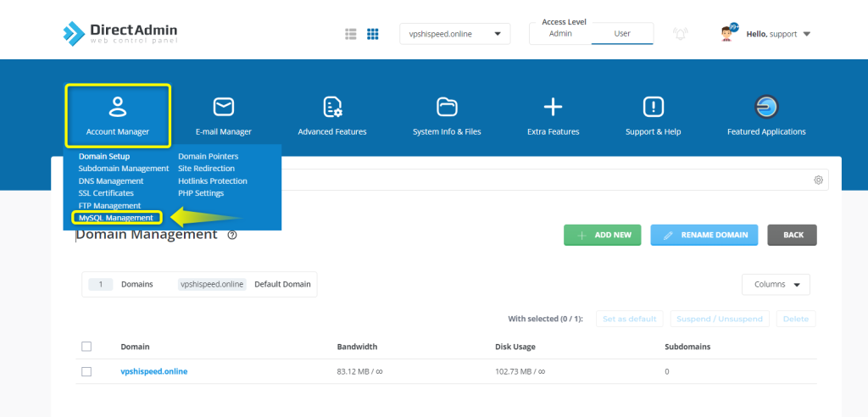Open Subdomain Management menu item
The height and width of the screenshot is (417, 868).
pyautogui.click(x=124, y=169)
